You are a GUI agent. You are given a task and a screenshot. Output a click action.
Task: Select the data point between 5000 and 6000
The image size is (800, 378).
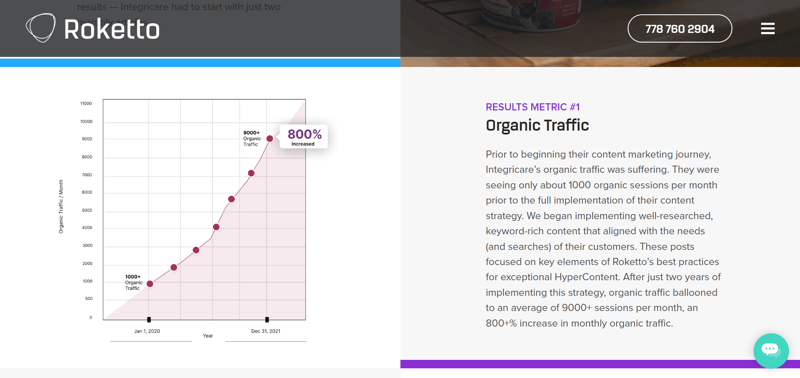231,199
